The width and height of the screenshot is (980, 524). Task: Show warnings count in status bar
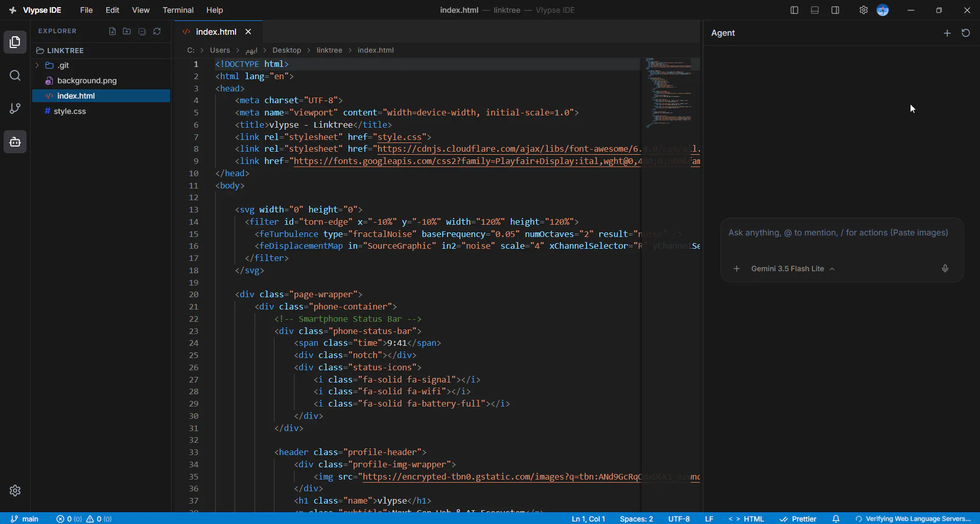coord(99,518)
